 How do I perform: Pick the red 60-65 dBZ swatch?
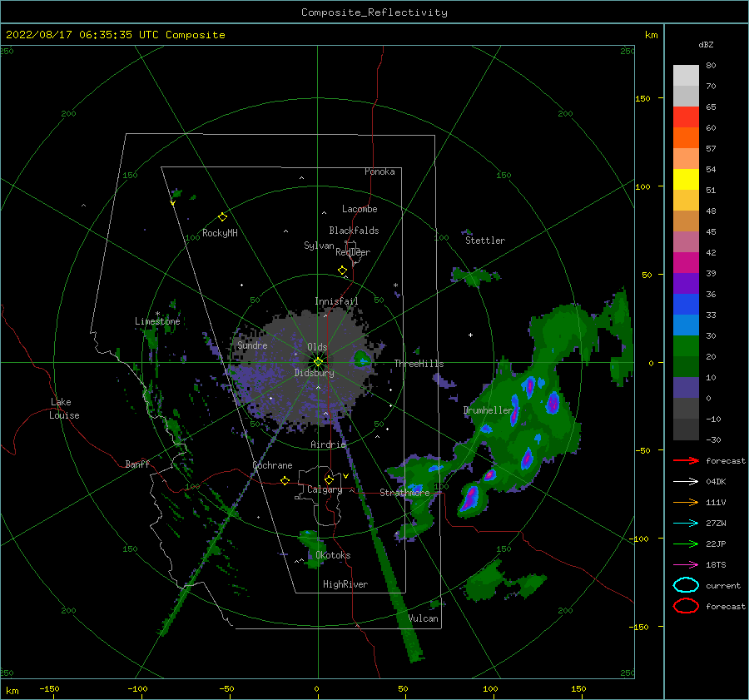686,117
